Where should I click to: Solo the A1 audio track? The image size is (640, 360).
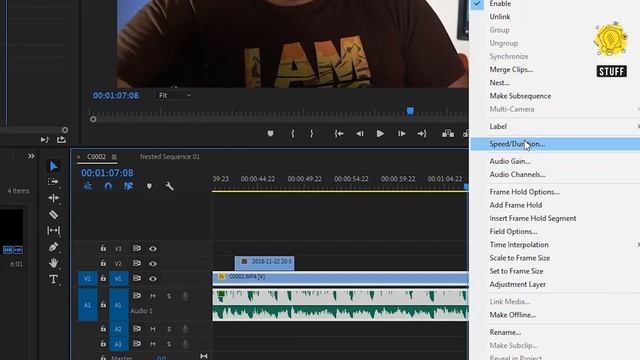169,296
